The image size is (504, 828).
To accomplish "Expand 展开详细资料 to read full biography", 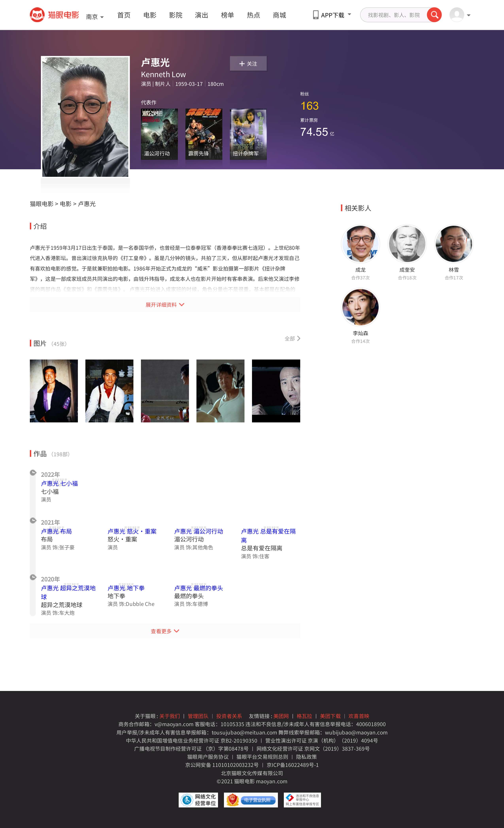I will pos(164,305).
